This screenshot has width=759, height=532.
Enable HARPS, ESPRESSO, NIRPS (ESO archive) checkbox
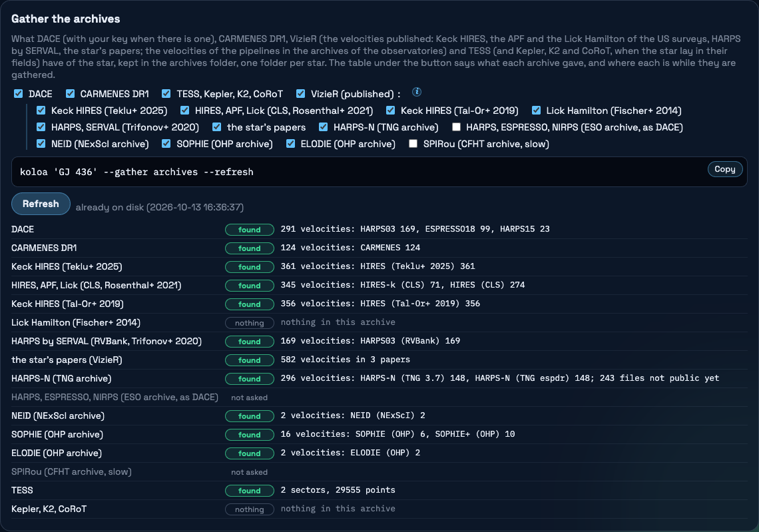456,127
